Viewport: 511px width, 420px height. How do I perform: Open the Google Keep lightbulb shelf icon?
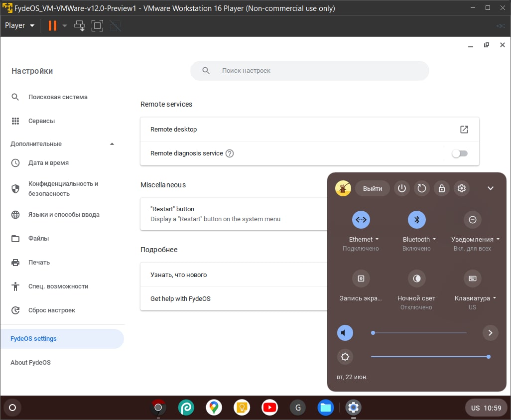[x=242, y=407]
